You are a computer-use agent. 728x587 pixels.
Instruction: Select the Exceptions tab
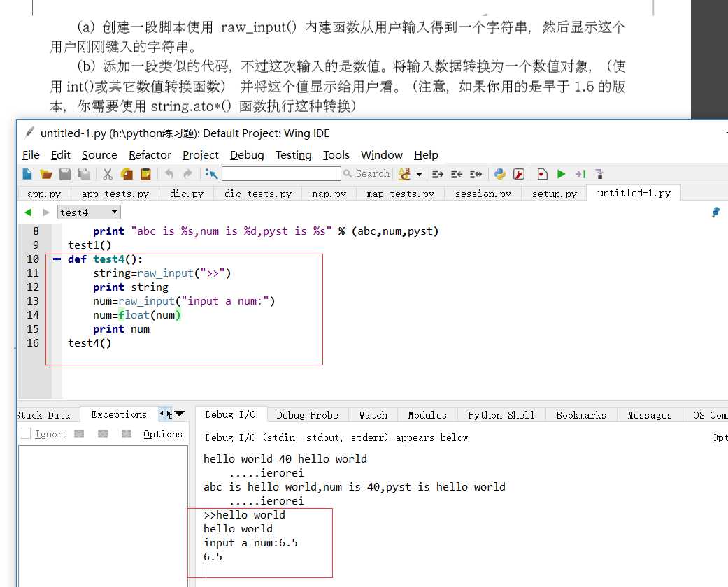click(119, 414)
